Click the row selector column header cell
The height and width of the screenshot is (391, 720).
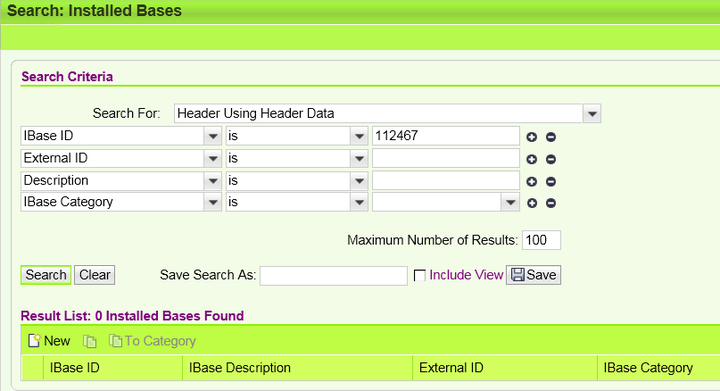pos(33,368)
